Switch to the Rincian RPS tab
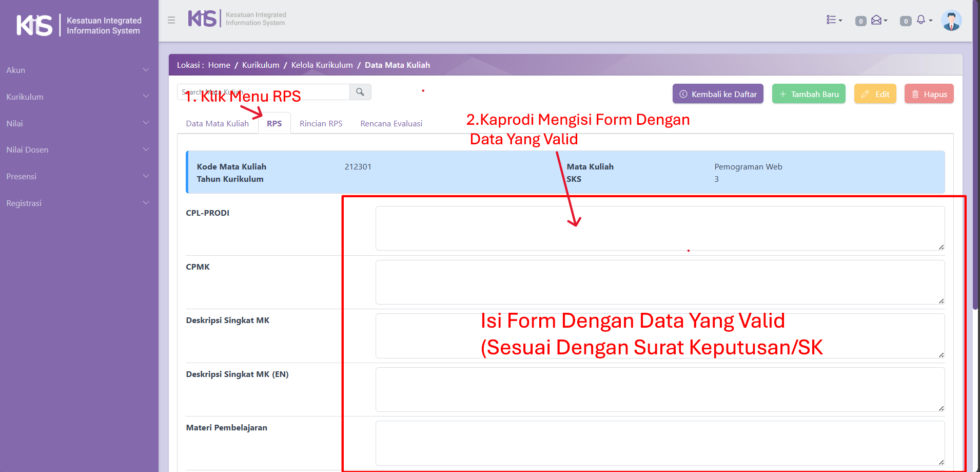This screenshot has height=472, width=980. [x=321, y=123]
